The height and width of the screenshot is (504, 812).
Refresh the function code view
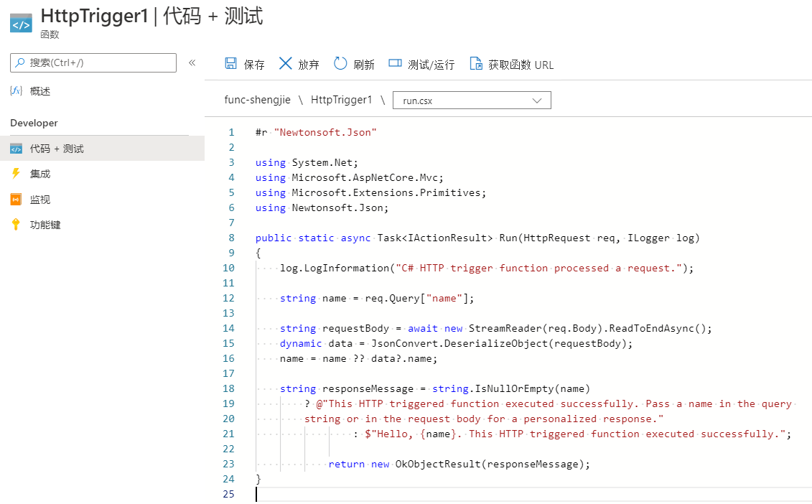(x=355, y=64)
